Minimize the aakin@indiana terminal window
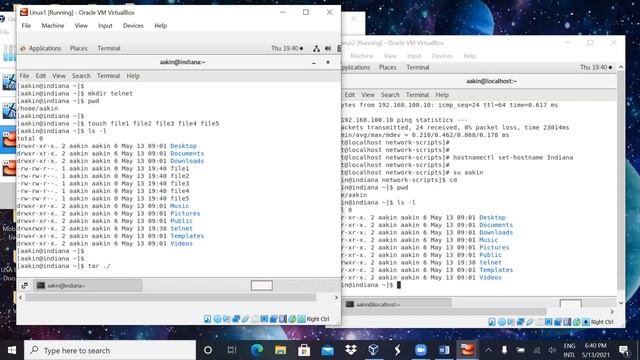Image resolution: width=640 pixels, height=360 pixels. pyautogui.click(x=313, y=62)
